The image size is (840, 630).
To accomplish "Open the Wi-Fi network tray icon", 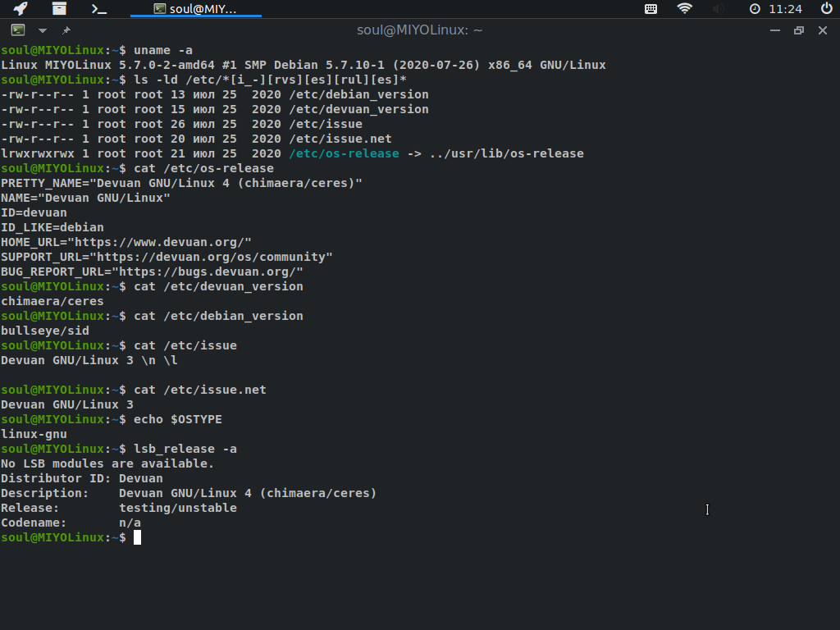I will tap(685, 8).
